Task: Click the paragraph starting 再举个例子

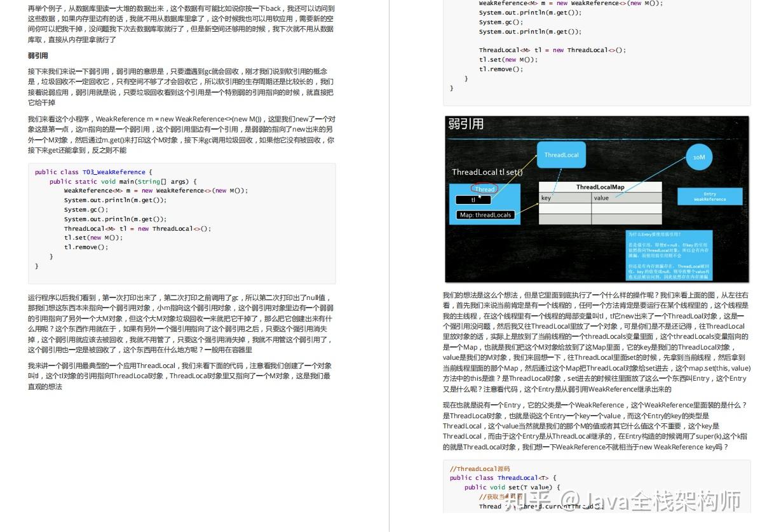Action: (181, 24)
